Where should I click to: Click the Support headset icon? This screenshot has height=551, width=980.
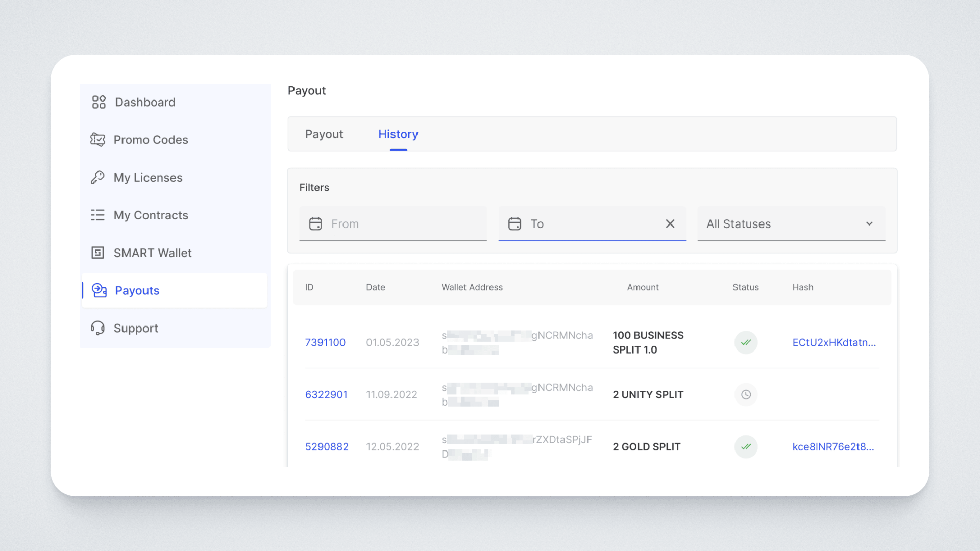click(x=97, y=328)
